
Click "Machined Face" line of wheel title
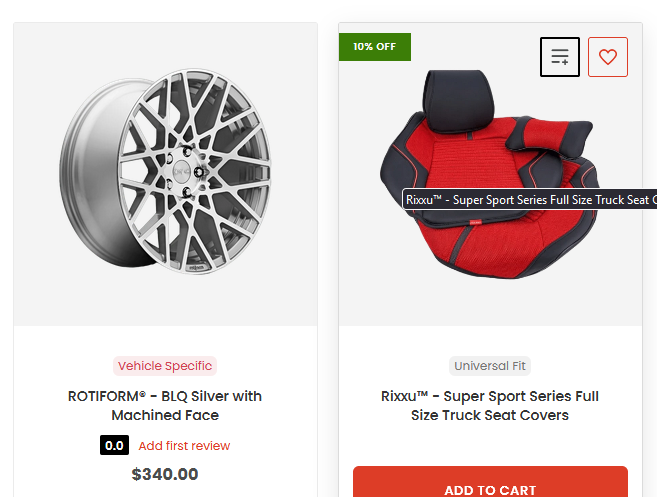click(165, 415)
